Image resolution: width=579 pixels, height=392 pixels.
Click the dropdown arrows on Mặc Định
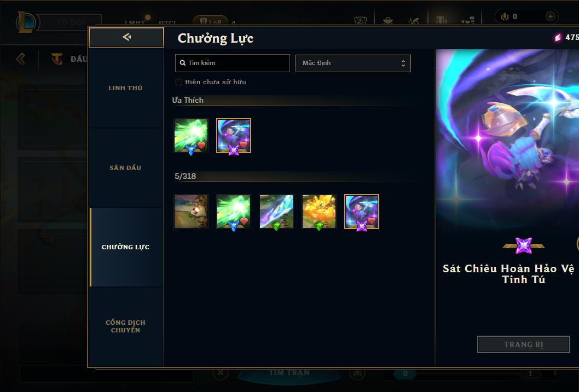[403, 63]
